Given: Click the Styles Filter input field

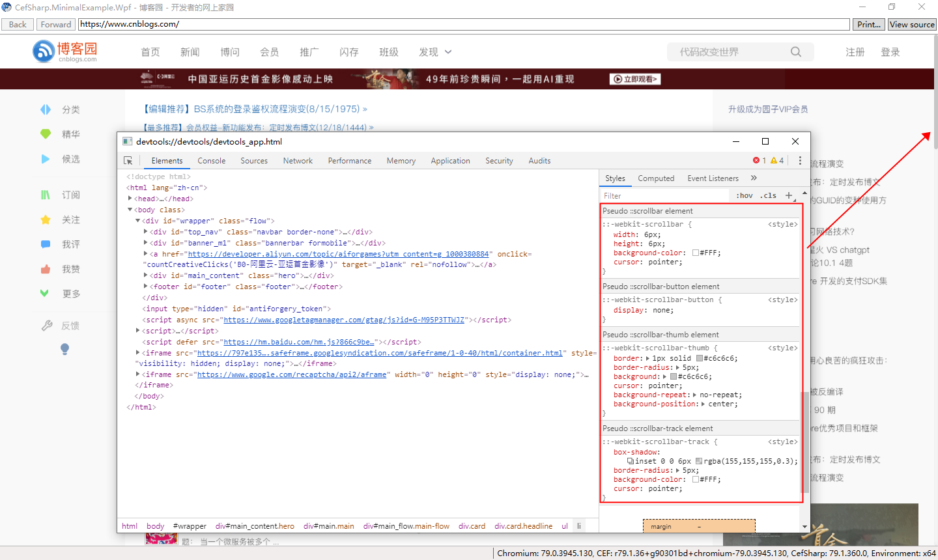Looking at the screenshot, I should [x=663, y=195].
